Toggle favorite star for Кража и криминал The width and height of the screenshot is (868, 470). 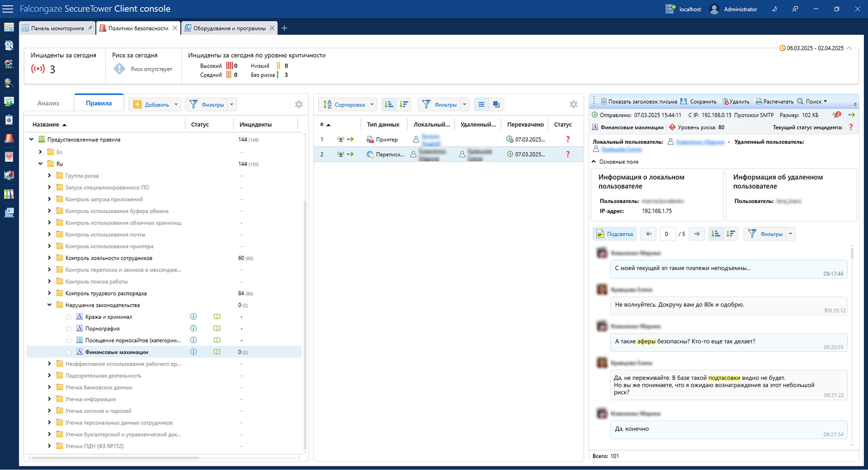click(68, 317)
